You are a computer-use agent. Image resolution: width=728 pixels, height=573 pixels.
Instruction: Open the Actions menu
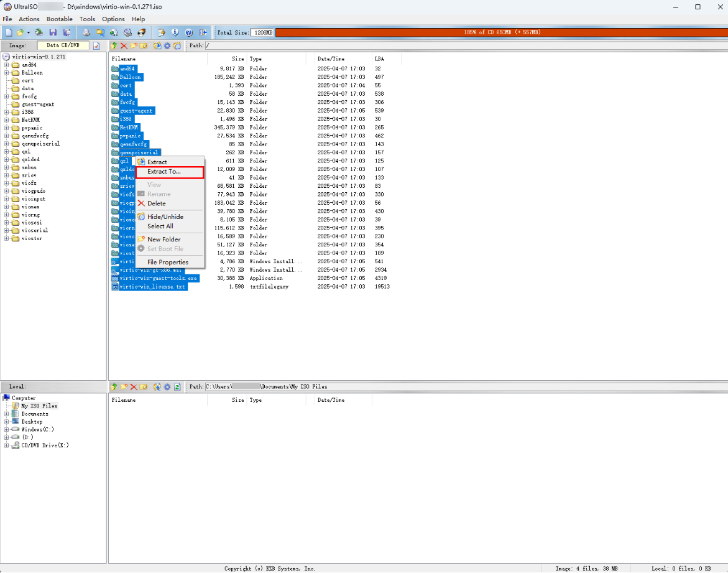[29, 19]
